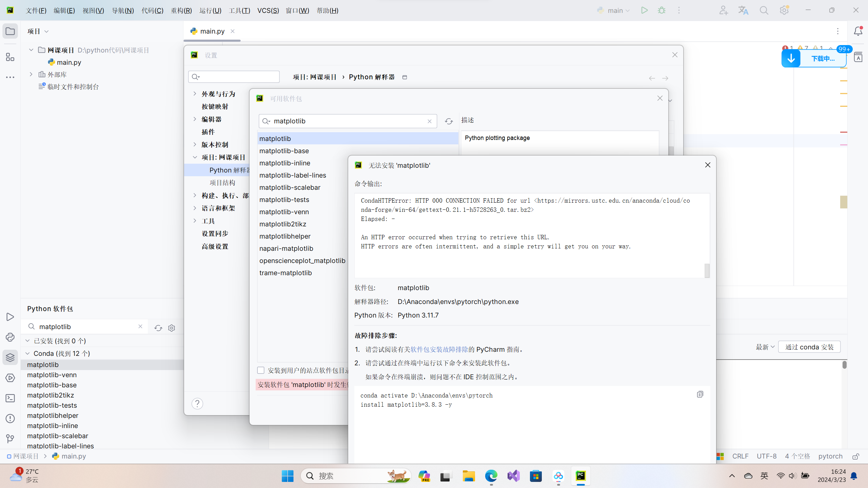Click the 下载中... download button

814,59
